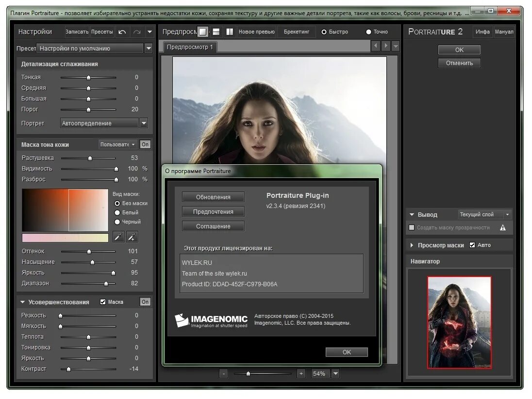The width and height of the screenshot is (532, 399).
Task: Zoom in with the plus button
Action: (x=301, y=374)
